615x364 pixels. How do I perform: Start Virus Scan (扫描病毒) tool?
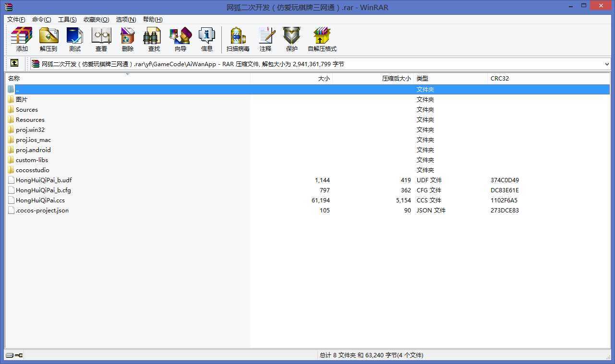(x=238, y=39)
